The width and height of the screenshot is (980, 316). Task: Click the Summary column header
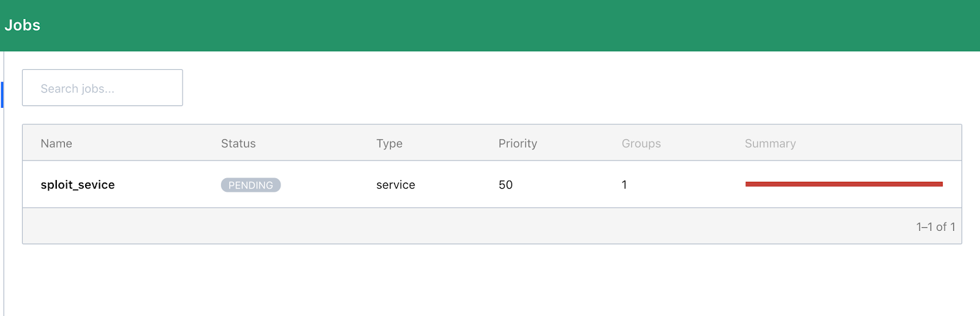coord(770,143)
